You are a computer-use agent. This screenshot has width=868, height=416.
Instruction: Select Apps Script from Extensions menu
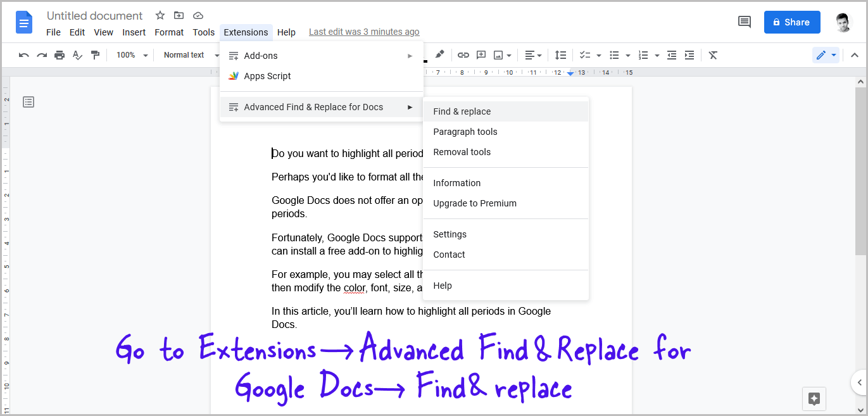point(267,76)
